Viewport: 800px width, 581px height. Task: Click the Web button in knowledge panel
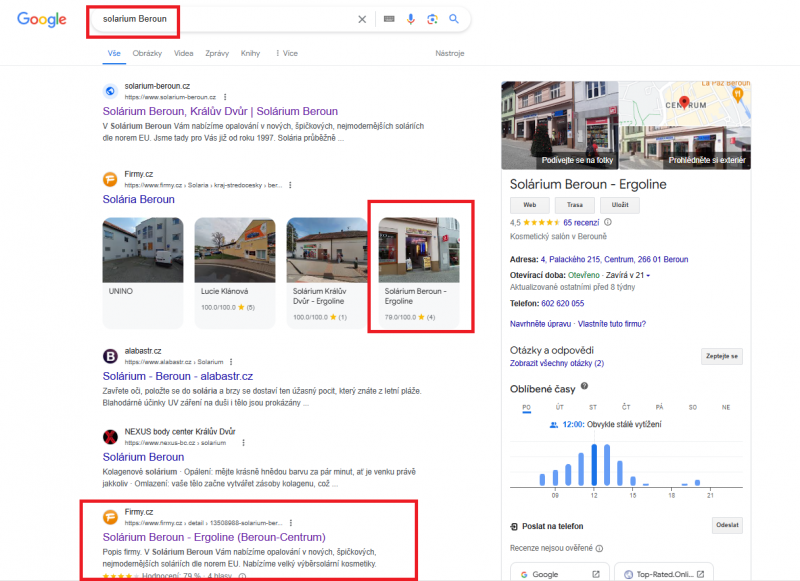(x=530, y=205)
